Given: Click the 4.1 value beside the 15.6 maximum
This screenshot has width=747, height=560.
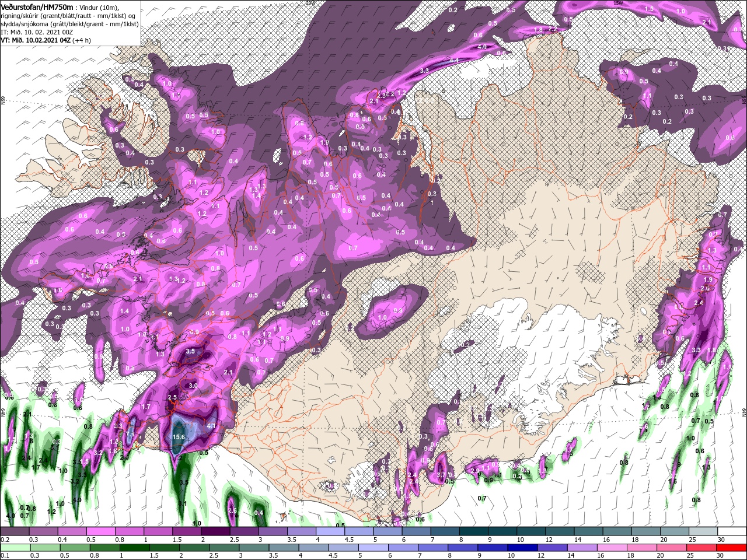Looking at the screenshot, I should pyautogui.click(x=211, y=426).
